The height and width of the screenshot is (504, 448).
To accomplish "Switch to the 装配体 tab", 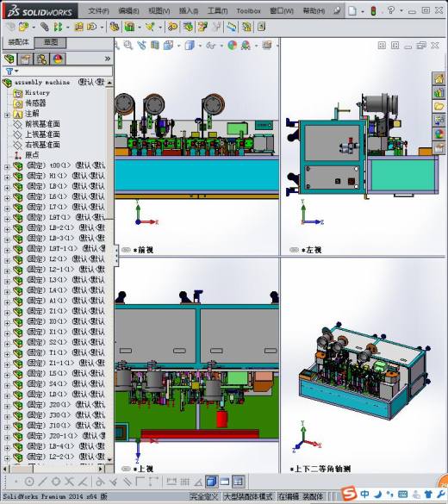I will (18, 42).
